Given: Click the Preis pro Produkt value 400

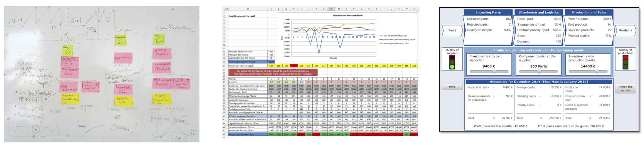Looking at the screenshot, I should coord(271,51).
